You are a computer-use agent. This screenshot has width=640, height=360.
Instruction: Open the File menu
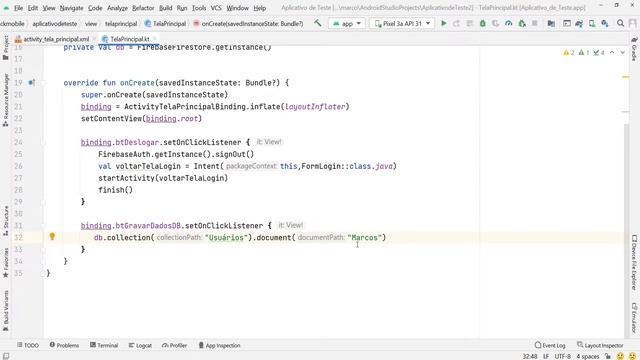point(18,8)
